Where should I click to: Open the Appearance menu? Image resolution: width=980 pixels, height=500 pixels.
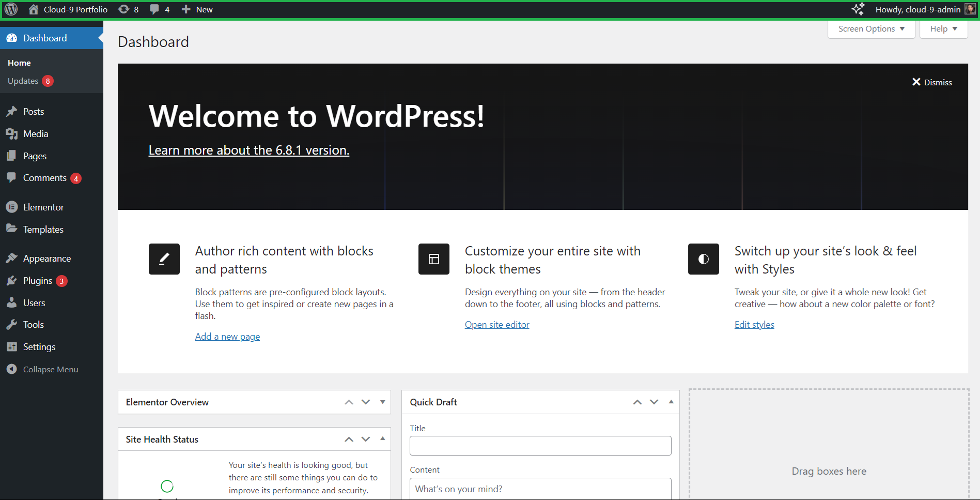click(47, 259)
